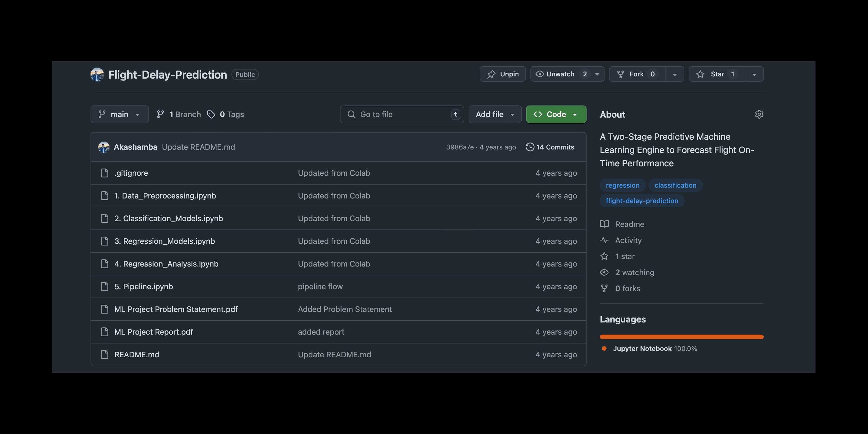Click the owner avatar beside repository title
This screenshot has width=868, height=434.
(97, 74)
